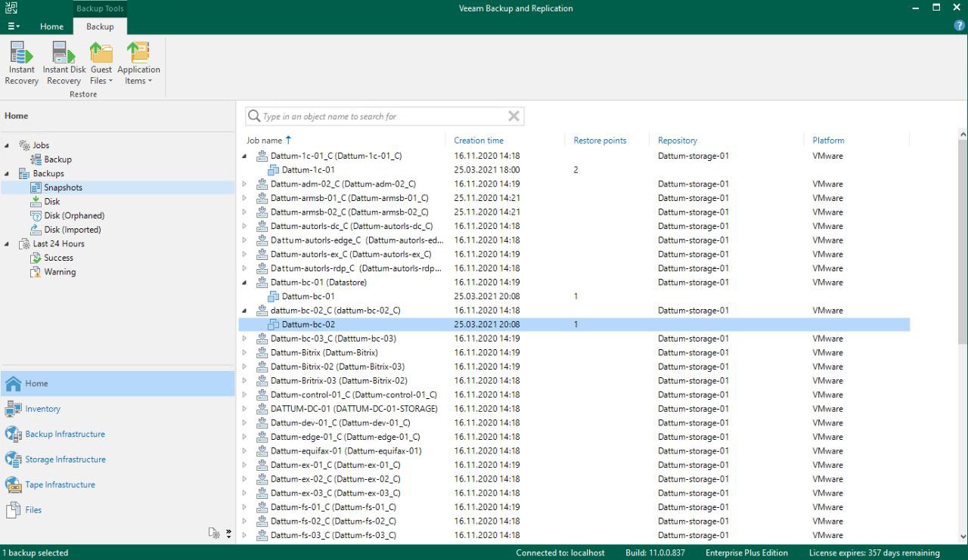Open the Inventory navigation view
The width and height of the screenshot is (968, 560).
(117, 409)
